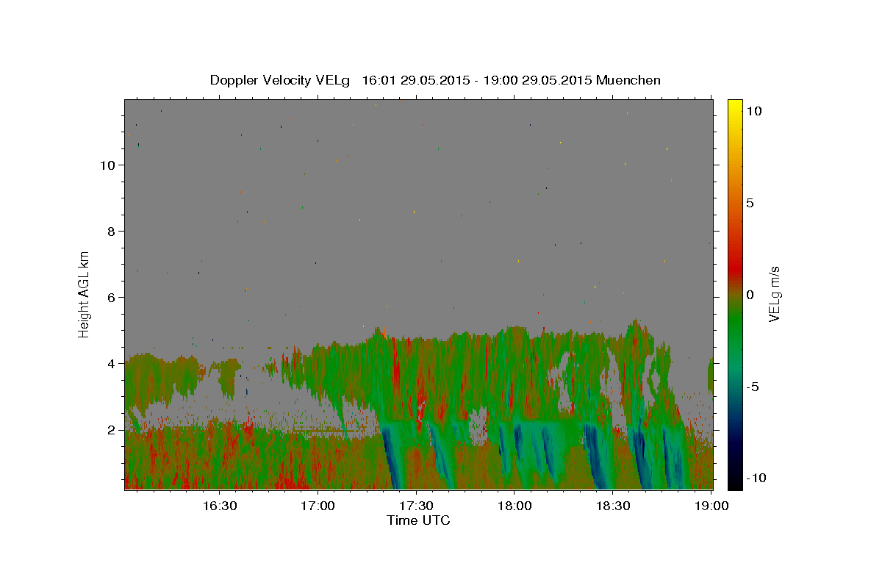Viewport: 882px width, 588px height.
Task: Click the "Height AGL km" axis label
Action: coord(85,293)
